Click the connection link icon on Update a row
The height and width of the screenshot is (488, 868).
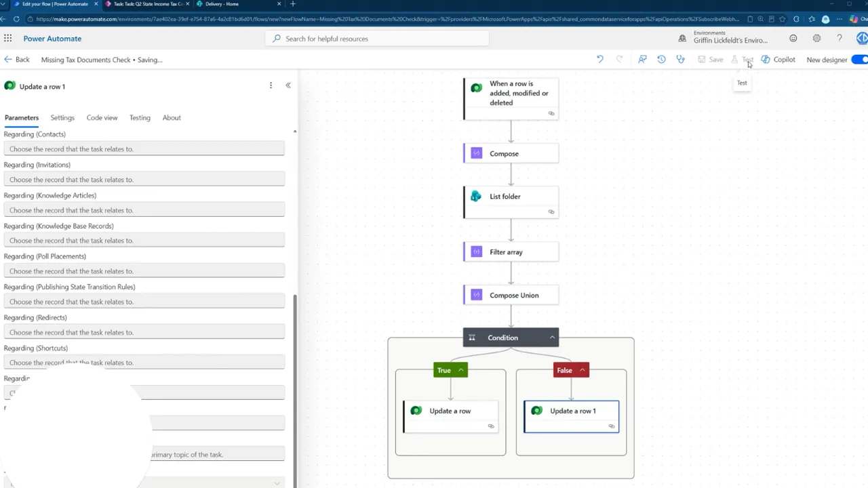pos(491,426)
